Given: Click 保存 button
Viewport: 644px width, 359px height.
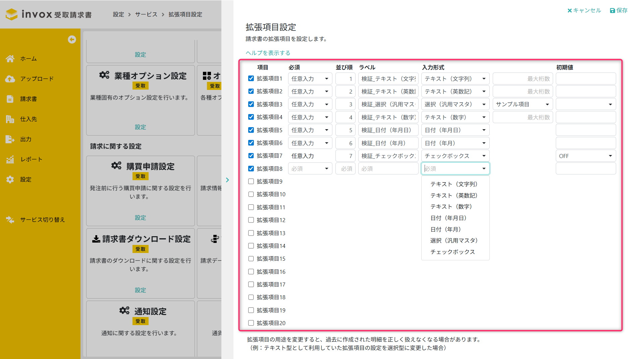Looking at the screenshot, I should pos(619,11).
